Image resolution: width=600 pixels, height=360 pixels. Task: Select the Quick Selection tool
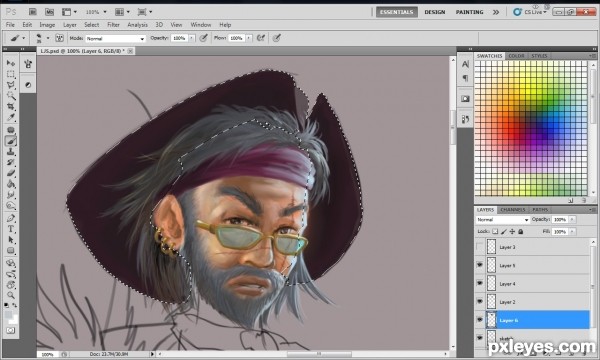tap(11, 96)
